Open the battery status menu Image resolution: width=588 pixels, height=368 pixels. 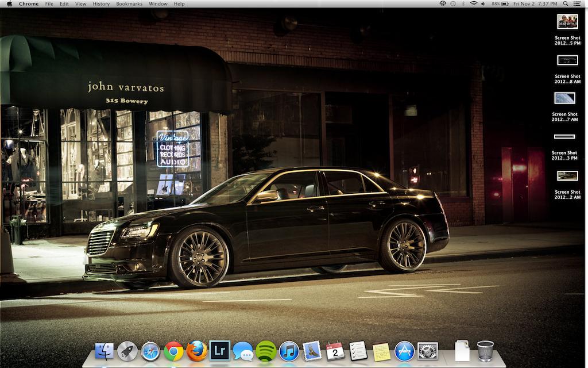pyautogui.click(x=500, y=4)
